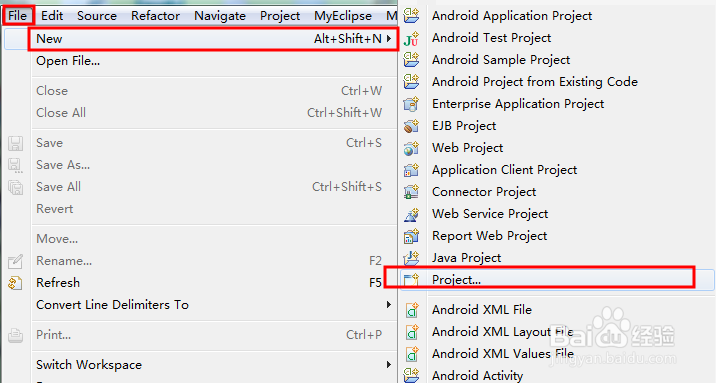
Task: Click the Android Application Project icon
Action: [x=411, y=16]
